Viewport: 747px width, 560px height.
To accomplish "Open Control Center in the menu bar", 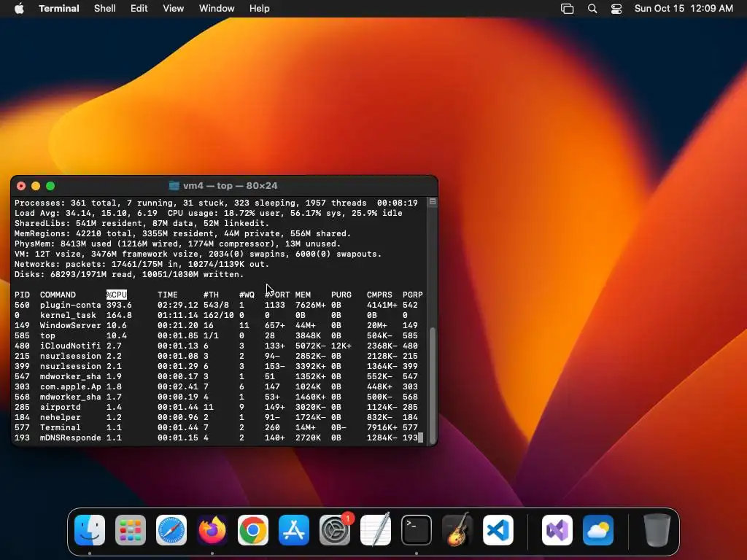I will [616, 9].
